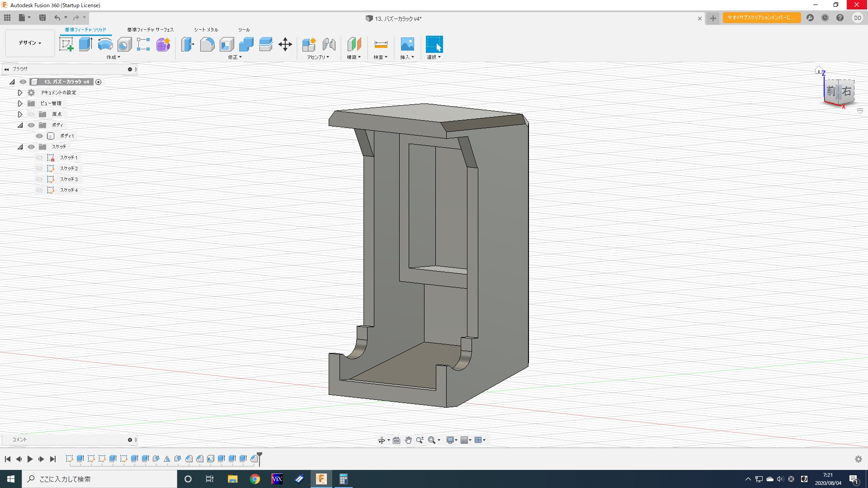Expand the ドキュメントの設定 node
Viewport: 868px width, 488px height.
20,93
